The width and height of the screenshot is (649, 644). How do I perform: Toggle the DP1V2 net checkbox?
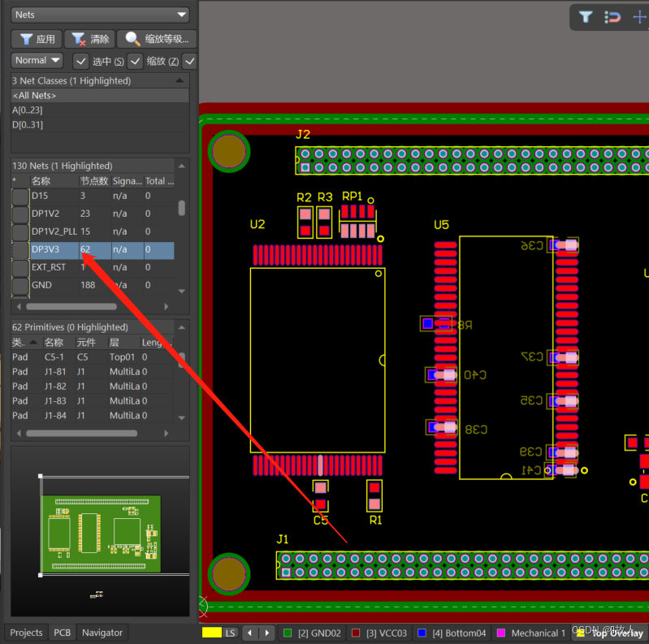coord(20,214)
